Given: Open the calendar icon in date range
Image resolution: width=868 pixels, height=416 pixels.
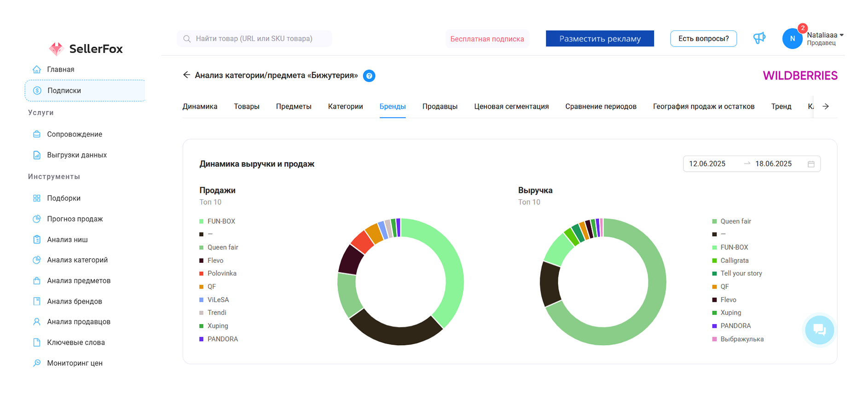Looking at the screenshot, I should coord(811,164).
